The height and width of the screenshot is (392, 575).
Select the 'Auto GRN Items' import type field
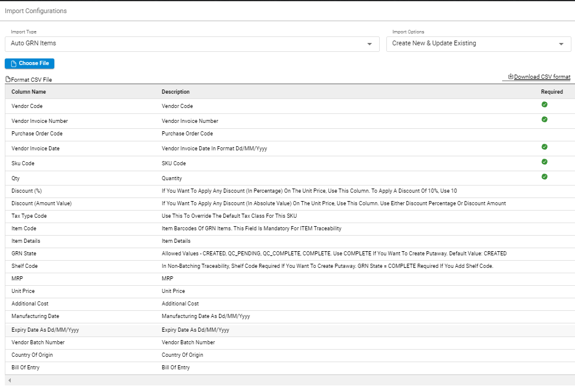coord(192,44)
